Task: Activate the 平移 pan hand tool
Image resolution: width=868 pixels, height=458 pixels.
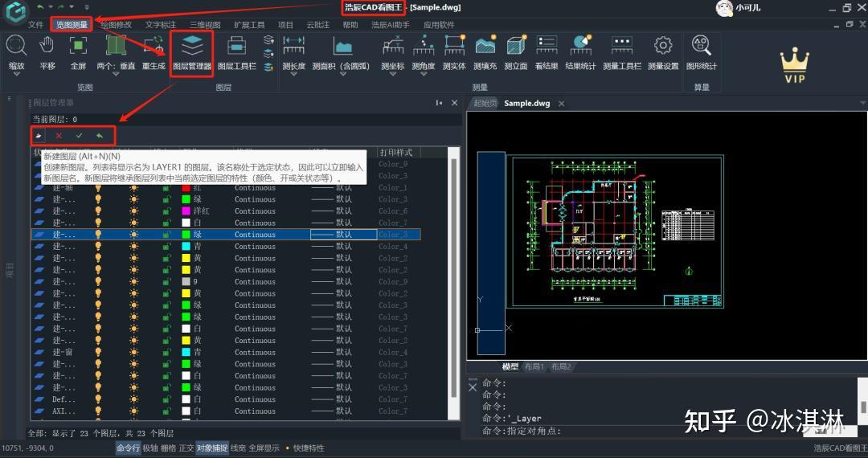Action: (x=47, y=46)
